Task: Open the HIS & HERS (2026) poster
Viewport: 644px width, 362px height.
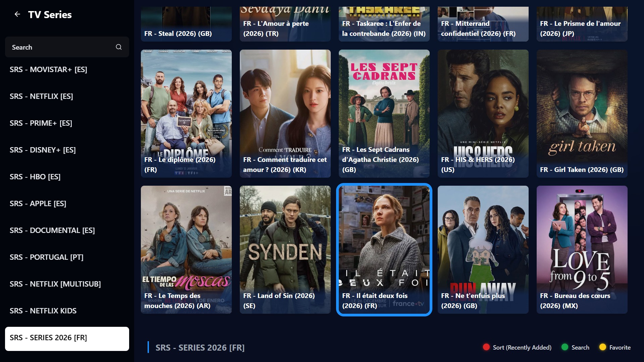Action: pos(483,114)
